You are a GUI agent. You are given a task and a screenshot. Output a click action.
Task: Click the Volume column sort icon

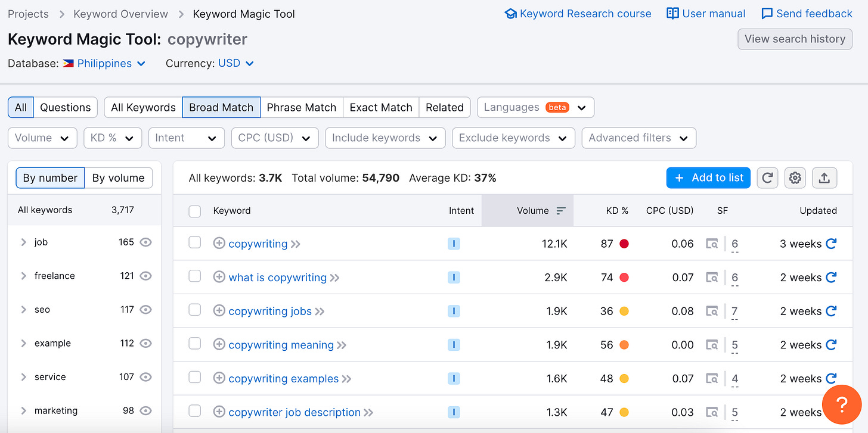tap(560, 210)
